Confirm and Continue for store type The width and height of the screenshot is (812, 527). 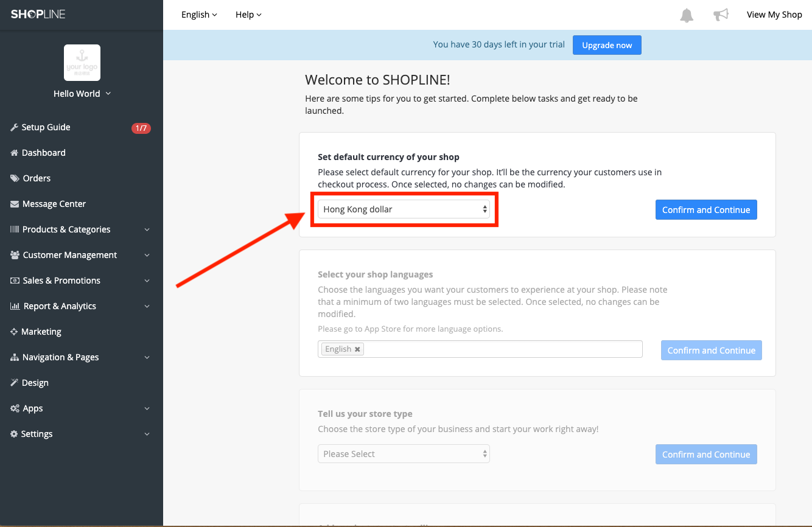coord(706,455)
